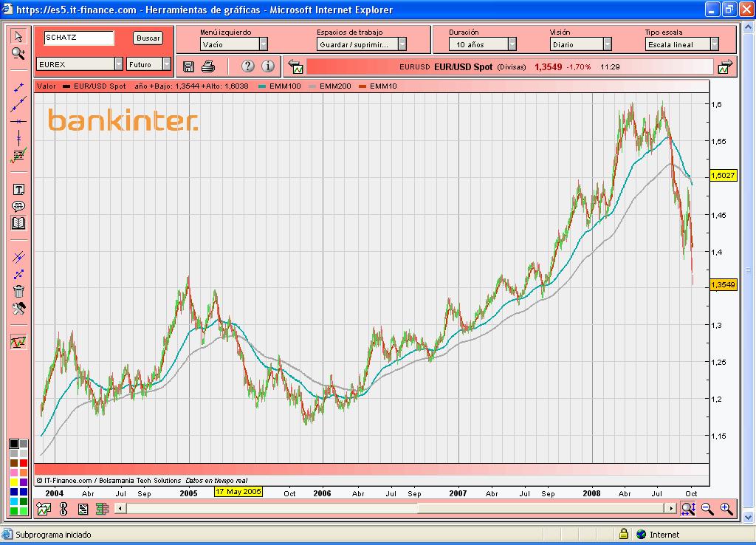
Task: Click zoom out magnifier at bottom right
Action: [x=707, y=508]
